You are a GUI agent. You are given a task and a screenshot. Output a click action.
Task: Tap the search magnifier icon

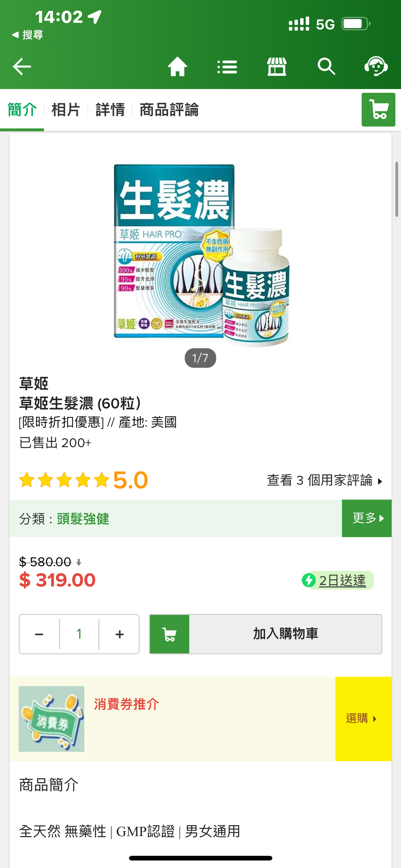[x=326, y=66]
